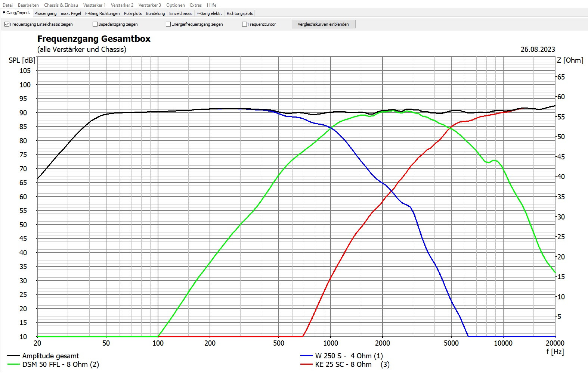Click the Vergleichskurven einblenden button
This screenshot has width=588, height=377.
coord(324,24)
